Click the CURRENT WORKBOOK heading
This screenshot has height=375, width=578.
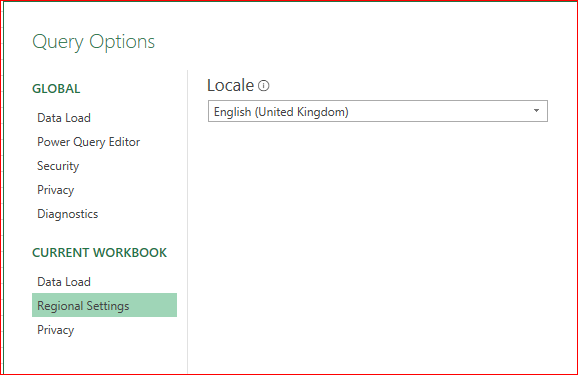[100, 253]
